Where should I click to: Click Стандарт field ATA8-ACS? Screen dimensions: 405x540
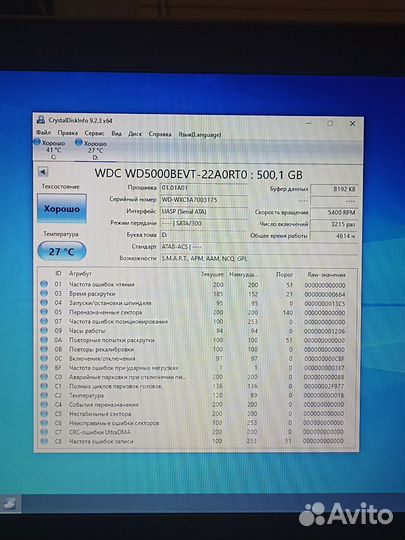click(x=259, y=247)
